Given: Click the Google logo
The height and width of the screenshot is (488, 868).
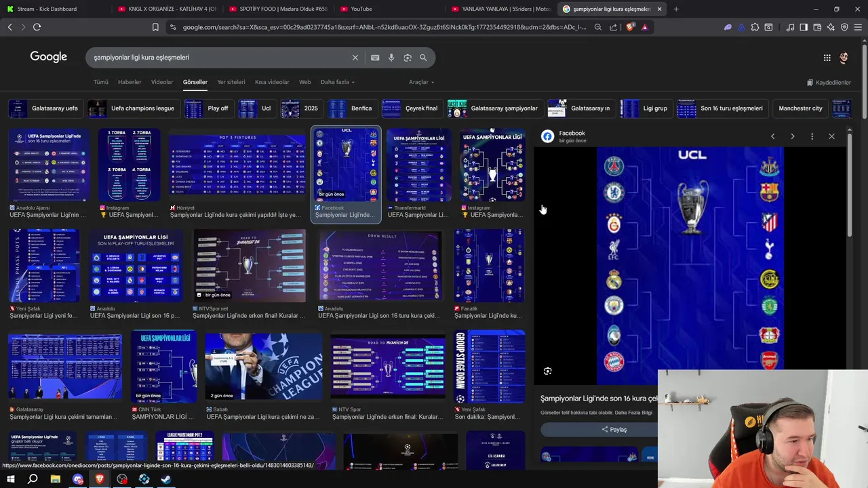Looking at the screenshot, I should click(x=49, y=57).
